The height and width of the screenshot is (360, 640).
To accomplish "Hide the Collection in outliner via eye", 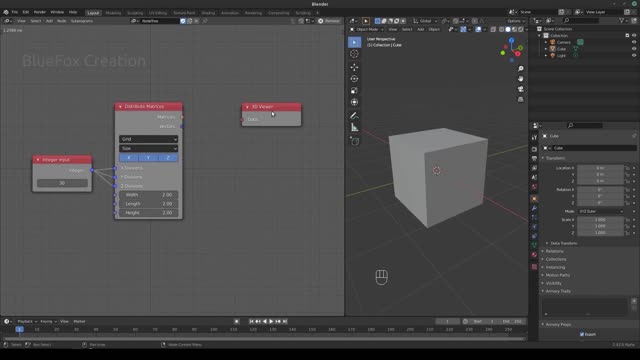I will tap(634, 36).
